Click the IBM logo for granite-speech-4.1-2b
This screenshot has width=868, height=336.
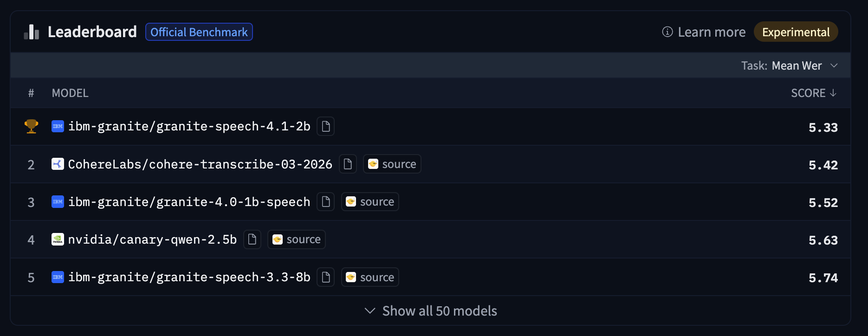58,126
